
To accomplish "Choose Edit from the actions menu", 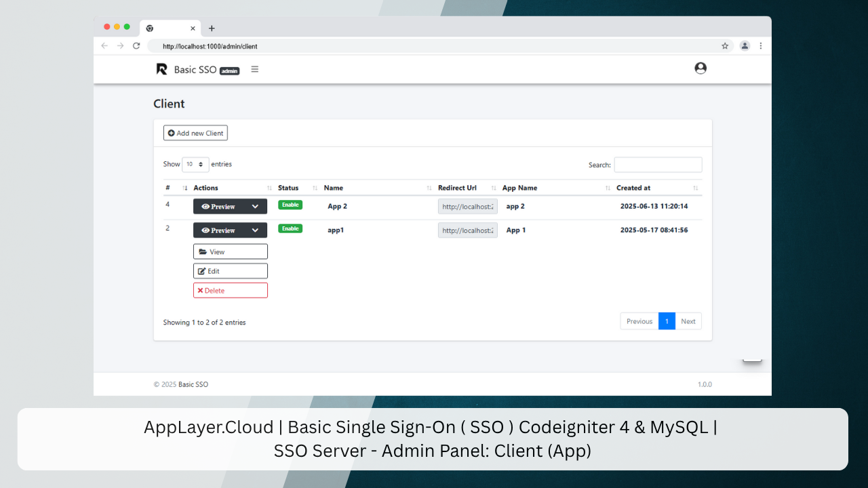I will pyautogui.click(x=231, y=271).
